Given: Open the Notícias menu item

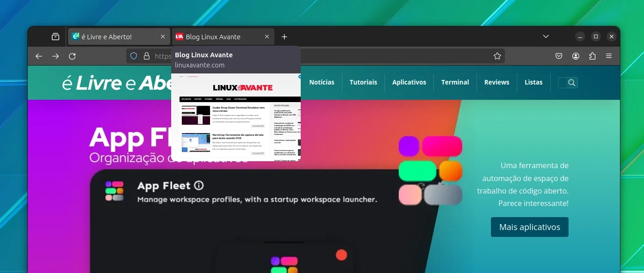Looking at the screenshot, I should pos(322,82).
